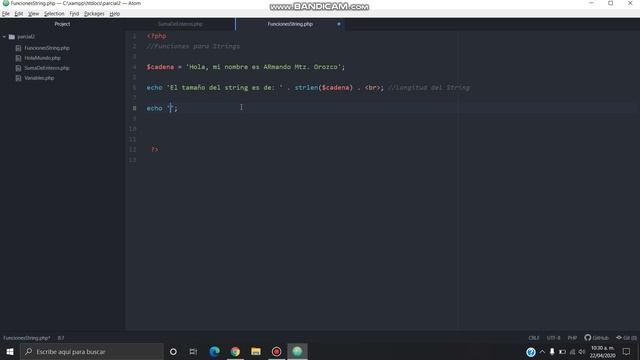Click the blue help tray icon
The height and width of the screenshot is (360, 640).
pyautogui.click(x=531, y=352)
